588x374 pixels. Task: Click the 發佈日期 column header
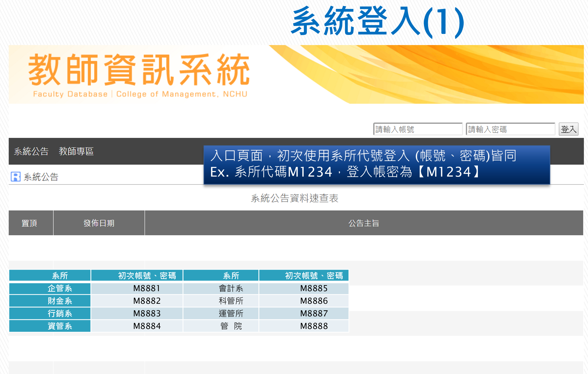coord(99,223)
